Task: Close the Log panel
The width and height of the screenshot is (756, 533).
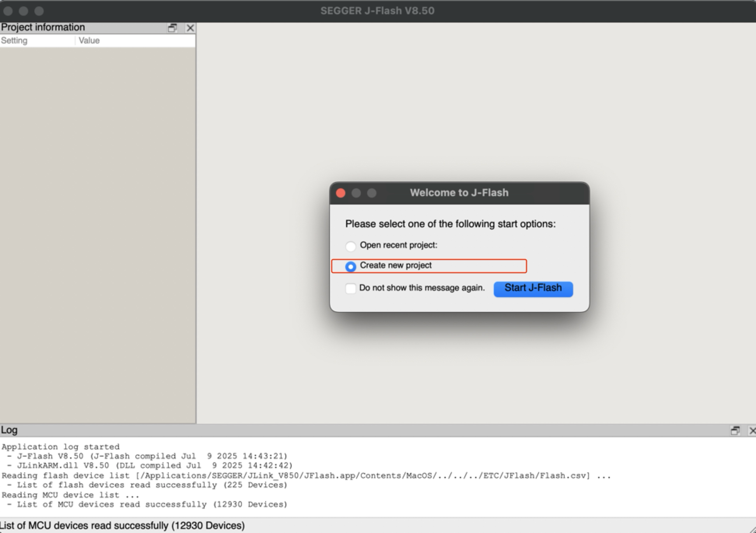Action: [752, 430]
